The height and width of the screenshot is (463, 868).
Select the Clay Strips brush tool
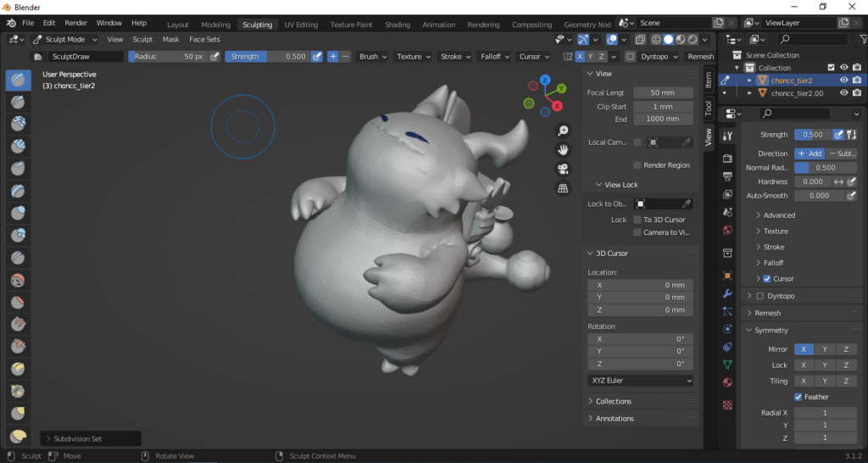click(19, 146)
